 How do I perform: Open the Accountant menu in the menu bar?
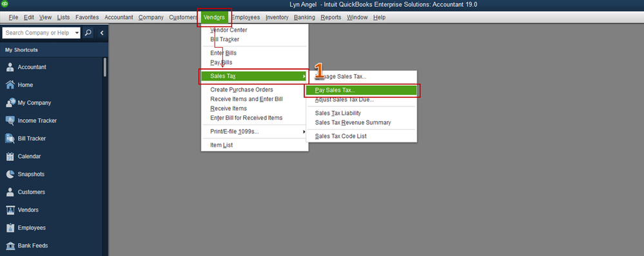coord(119,17)
